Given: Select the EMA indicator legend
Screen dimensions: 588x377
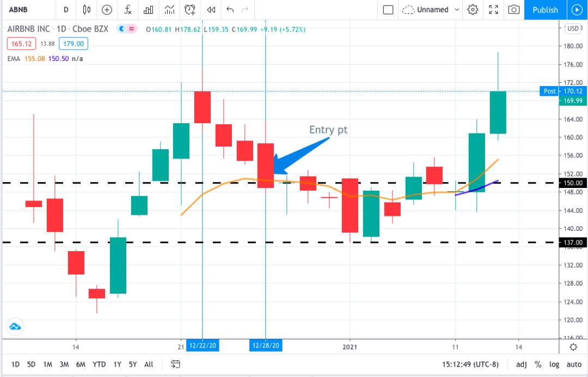Looking at the screenshot, I should (x=14, y=58).
